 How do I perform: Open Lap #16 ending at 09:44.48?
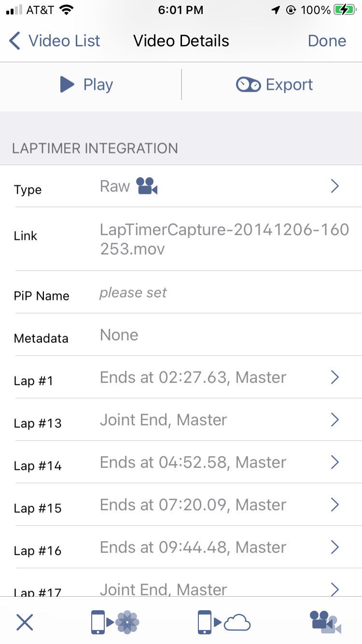click(x=181, y=547)
